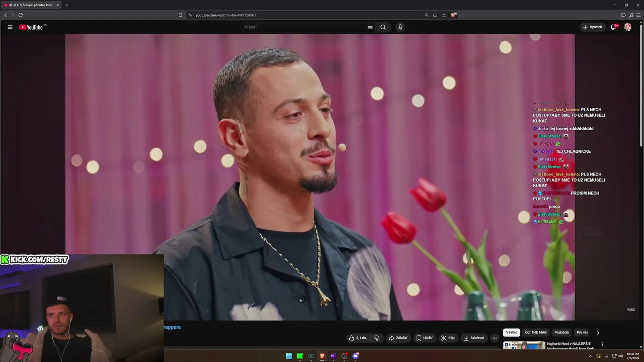Open the music note icon in browser toolbar

[x=631, y=15]
